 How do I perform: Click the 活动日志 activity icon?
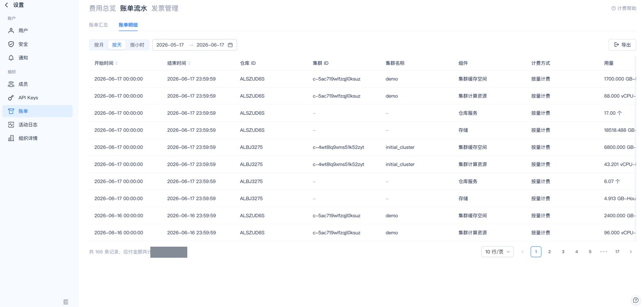[x=11, y=125]
